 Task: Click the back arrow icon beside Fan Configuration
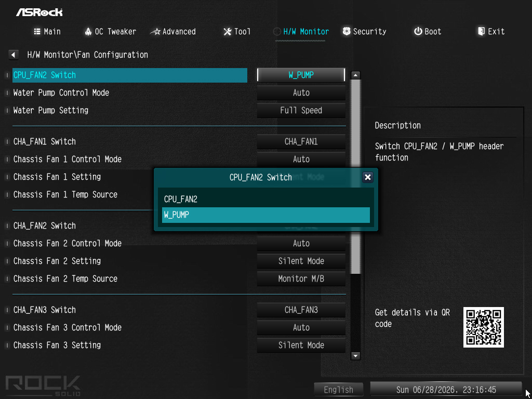[14, 55]
